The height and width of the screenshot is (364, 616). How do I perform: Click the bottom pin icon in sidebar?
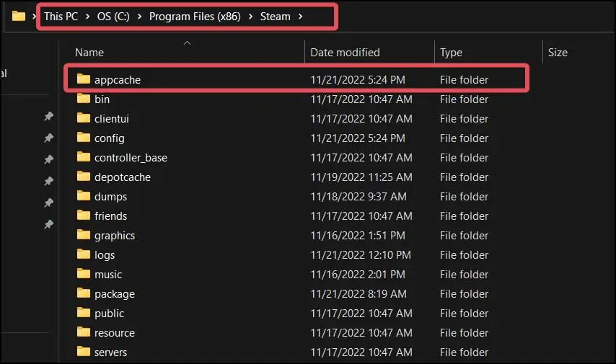48,225
